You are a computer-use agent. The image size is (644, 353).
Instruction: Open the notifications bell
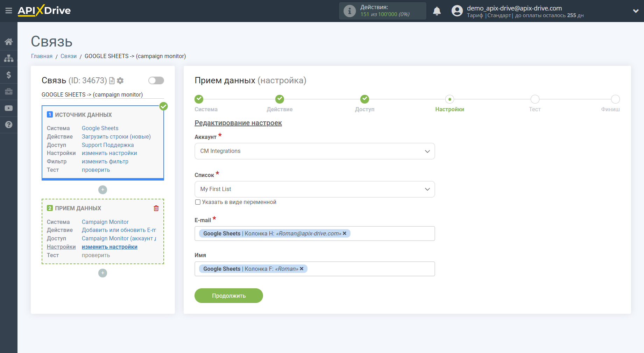click(437, 11)
